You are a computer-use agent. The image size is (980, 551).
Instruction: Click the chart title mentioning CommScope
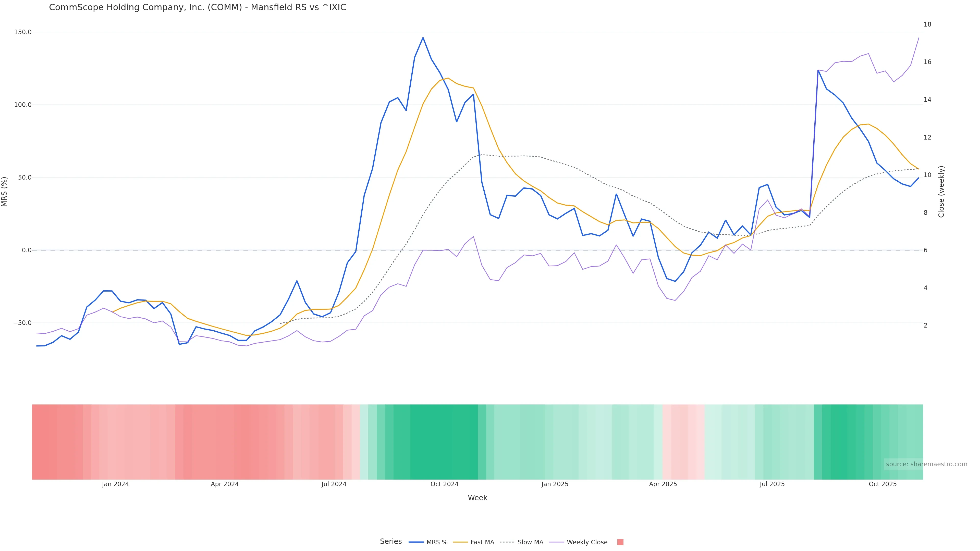pyautogui.click(x=198, y=7)
